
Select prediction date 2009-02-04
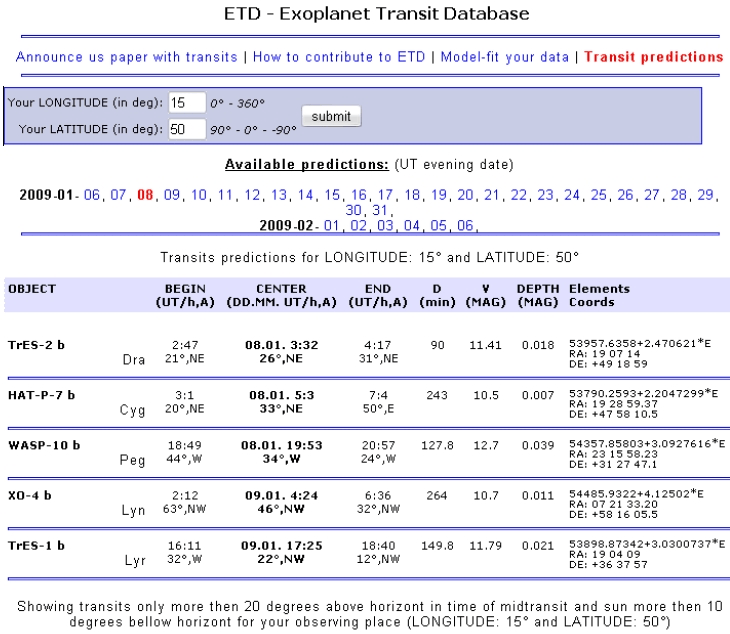[412, 225]
